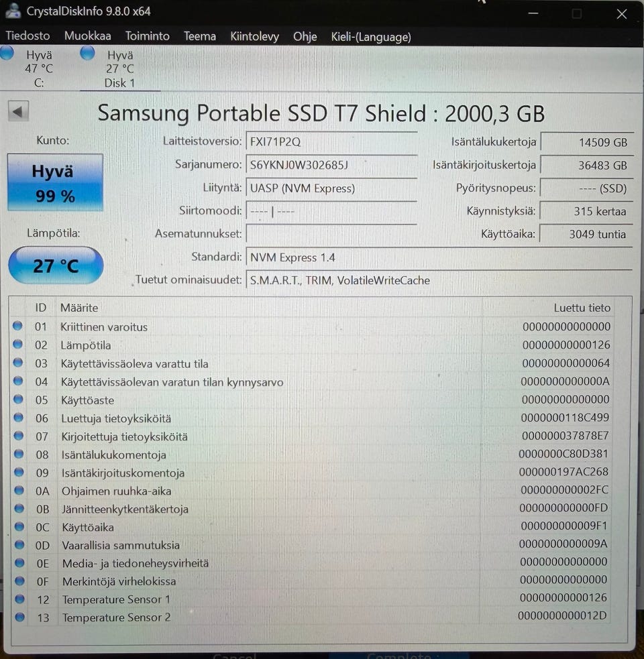This screenshot has height=659, width=644.
Task: Click status dot for Isäntäkirjoituskomentoja
Action: [19, 471]
